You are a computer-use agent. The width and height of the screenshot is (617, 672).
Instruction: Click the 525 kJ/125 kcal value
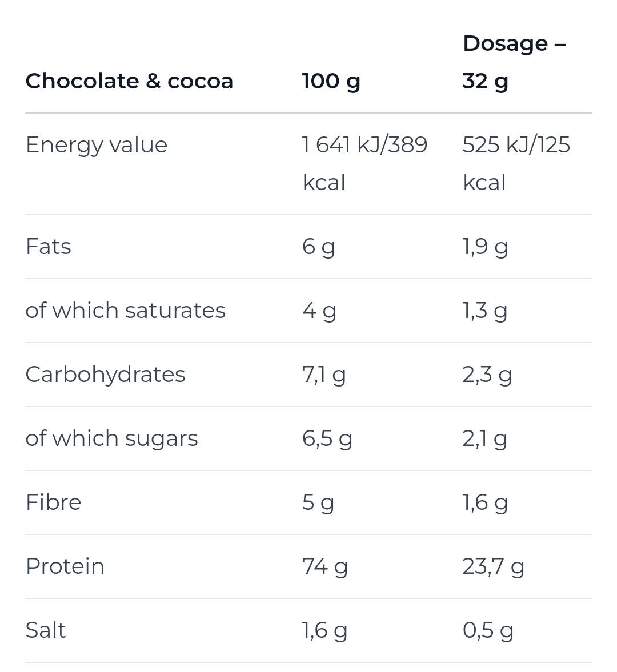pyautogui.click(x=516, y=163)
